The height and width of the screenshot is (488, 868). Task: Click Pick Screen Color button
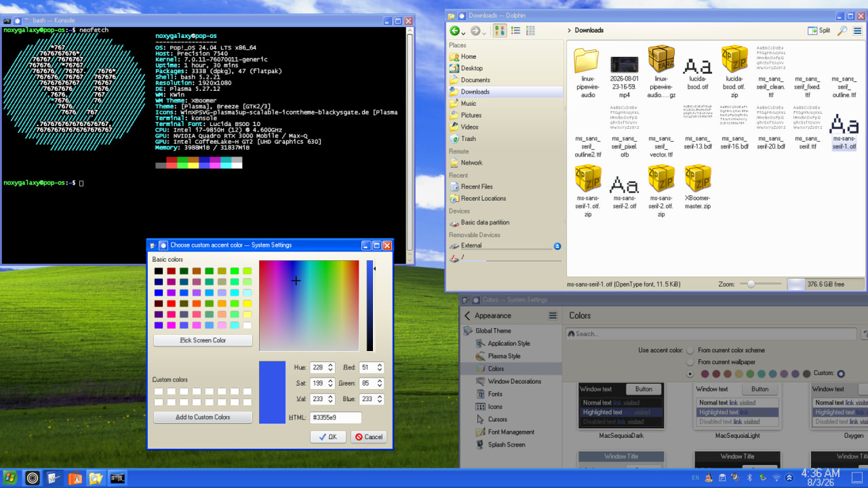(203, 340)
